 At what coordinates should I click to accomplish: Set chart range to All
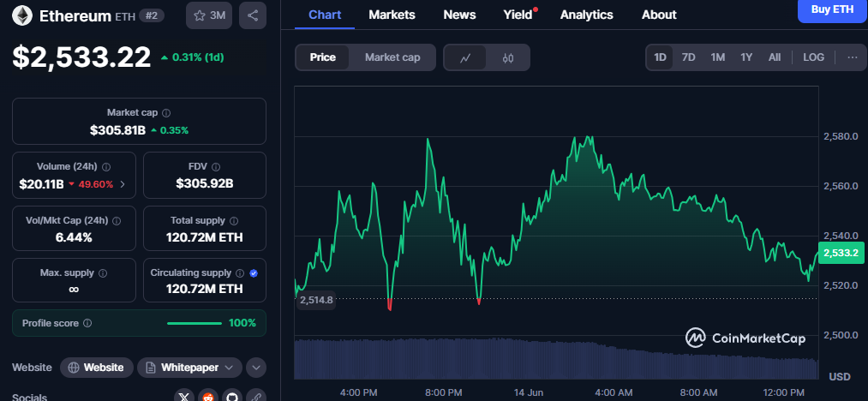click(775, 57)
